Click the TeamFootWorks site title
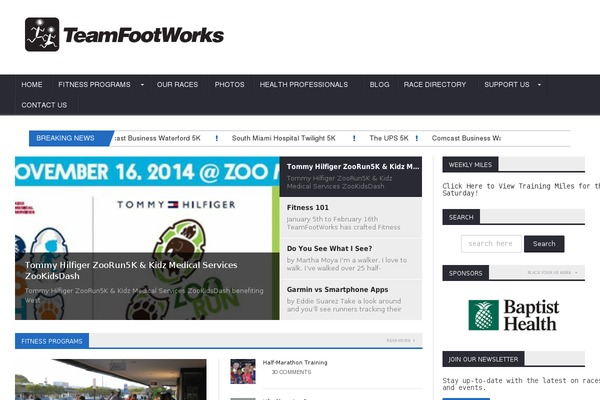The height and width of the screenshot is (400, 600). 143,35
